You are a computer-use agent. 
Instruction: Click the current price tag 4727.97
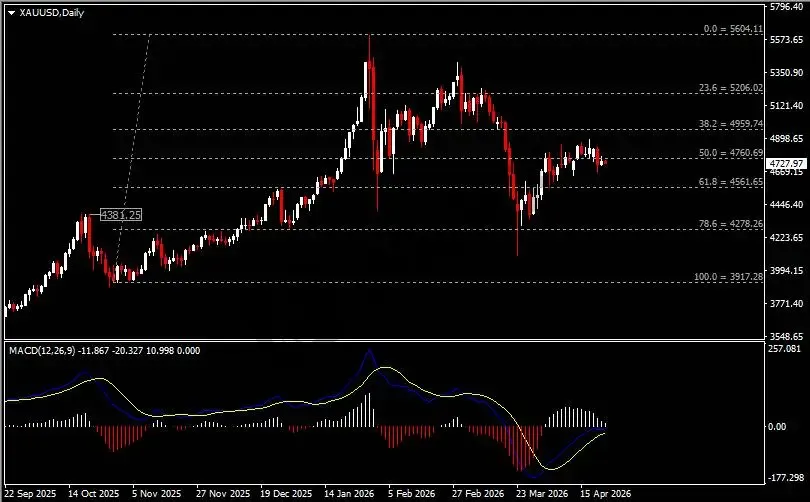[787, 164]
